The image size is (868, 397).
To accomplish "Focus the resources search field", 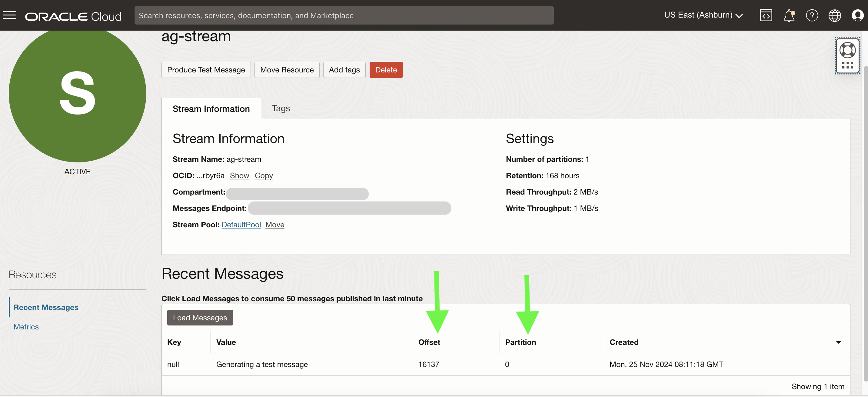I will [344, 15].
